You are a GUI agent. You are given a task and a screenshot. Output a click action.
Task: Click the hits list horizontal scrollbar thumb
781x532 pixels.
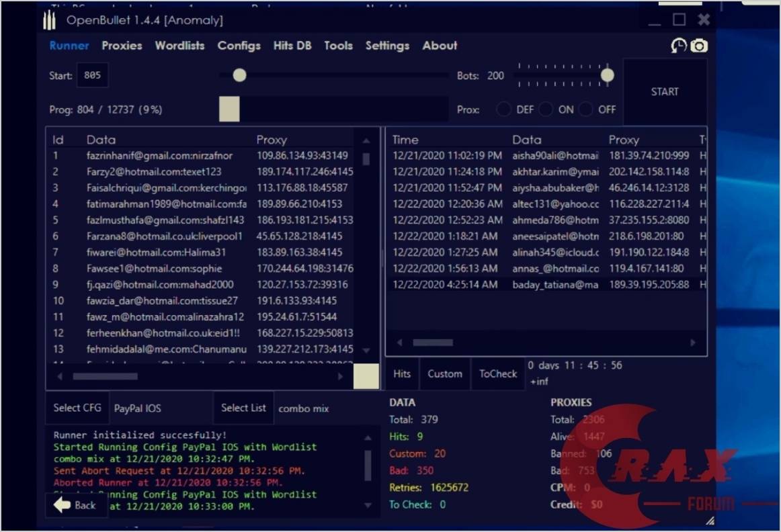tap(433, 343)
